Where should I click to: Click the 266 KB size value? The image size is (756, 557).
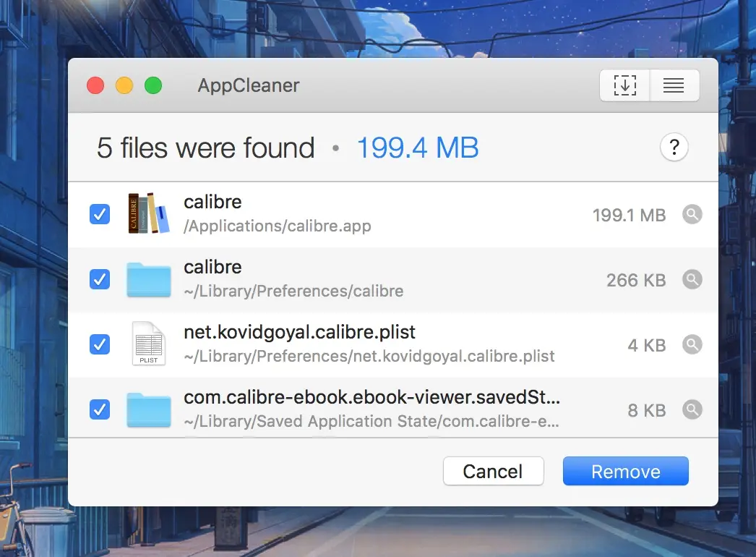pyautogui.click(x=636, y=281)
